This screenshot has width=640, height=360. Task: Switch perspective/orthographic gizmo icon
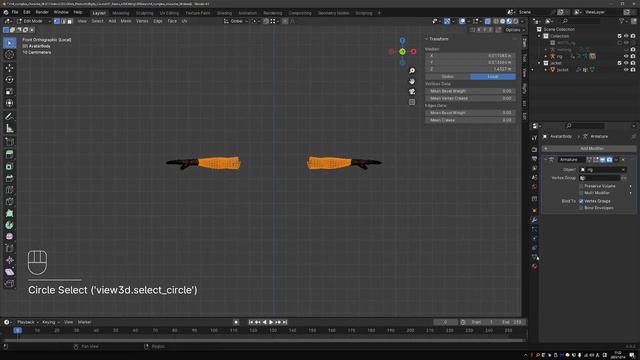(x=412, y=102)
